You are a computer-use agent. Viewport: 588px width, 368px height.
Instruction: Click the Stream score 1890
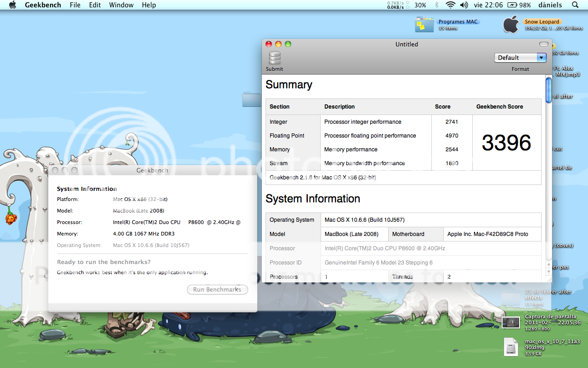click(x=452, y=163)
